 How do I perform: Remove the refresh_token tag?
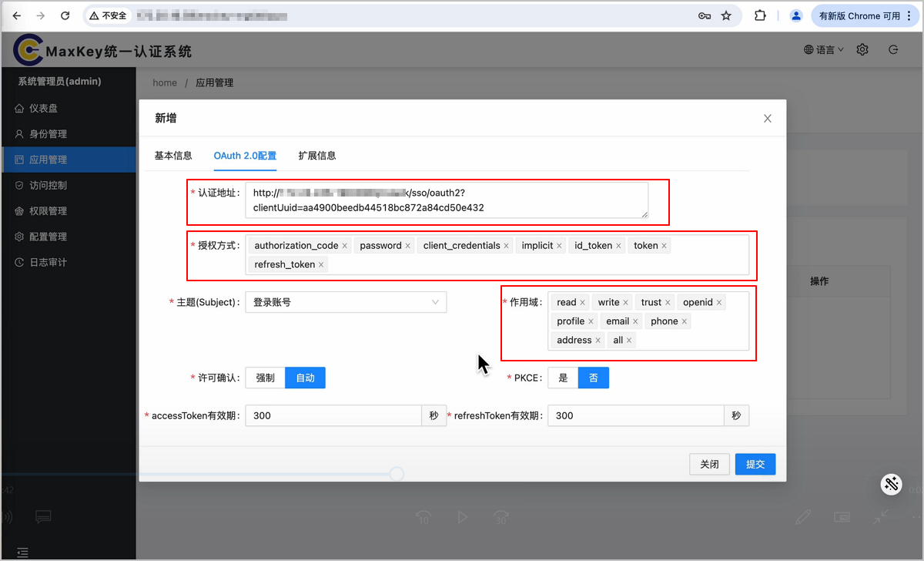321,264
